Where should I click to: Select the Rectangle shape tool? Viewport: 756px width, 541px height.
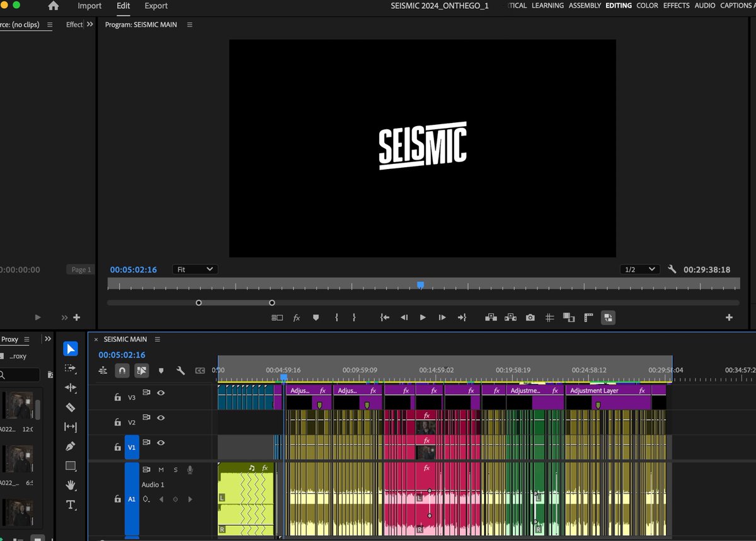click(x=71, y=466)
